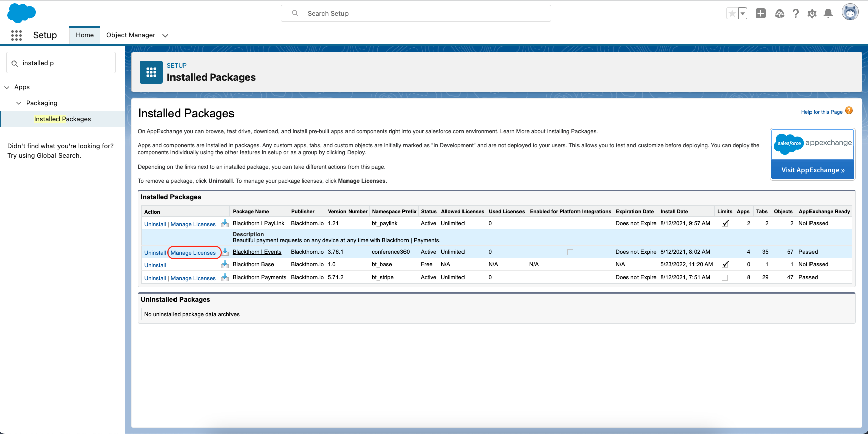The width and height of the screenshot is (868, 434).
Task: Click the Quick Find box
Action: pyautogui.click(x=61, y=63)
